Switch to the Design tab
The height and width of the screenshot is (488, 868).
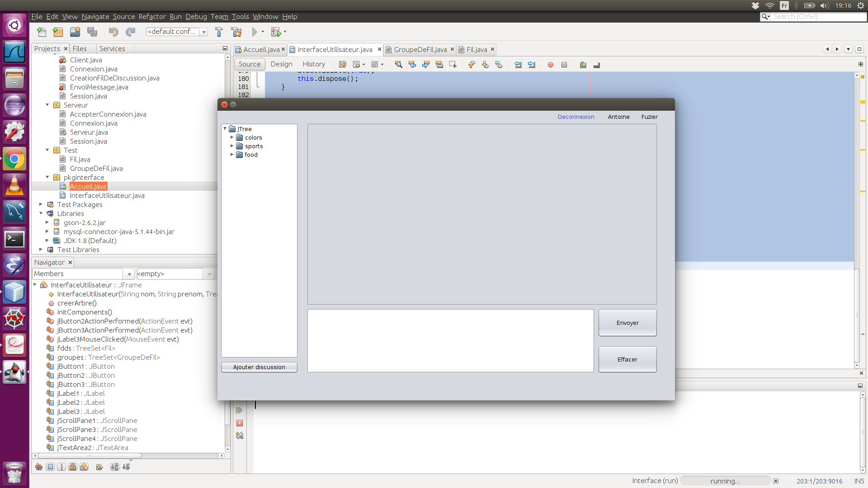pos(280,64)
